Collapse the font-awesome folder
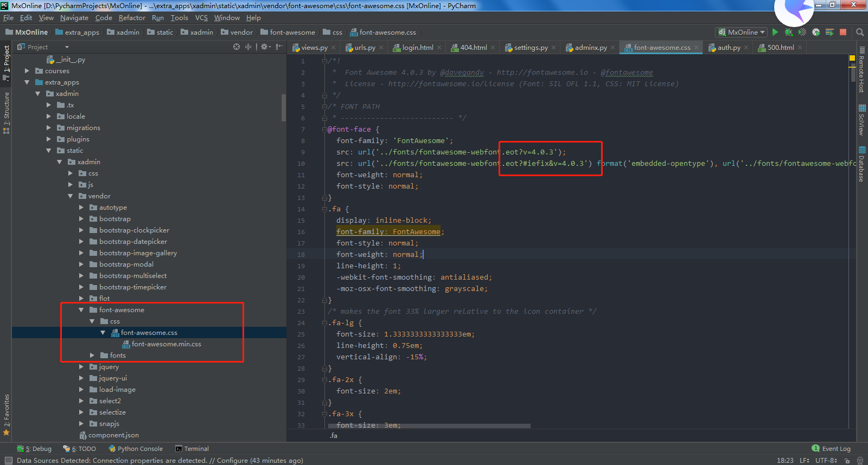This screenshot has width=868, height=465. pos(81,310)
